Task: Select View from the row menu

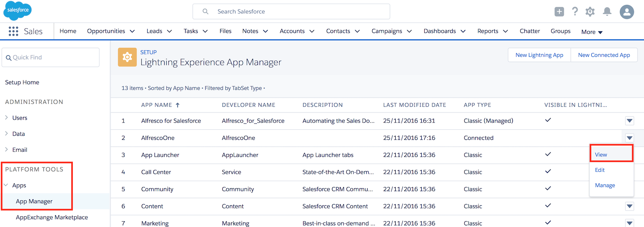Action: [x=601, y=155]
